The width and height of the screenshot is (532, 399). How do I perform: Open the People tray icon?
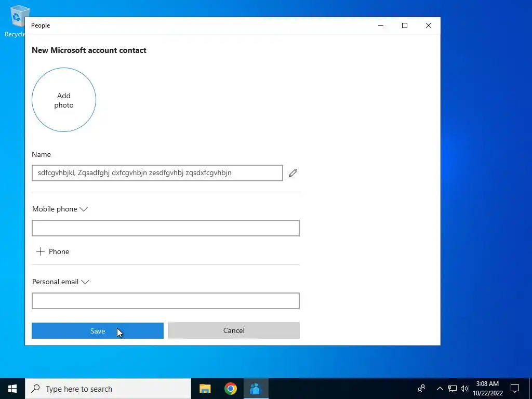coord(421,389)
